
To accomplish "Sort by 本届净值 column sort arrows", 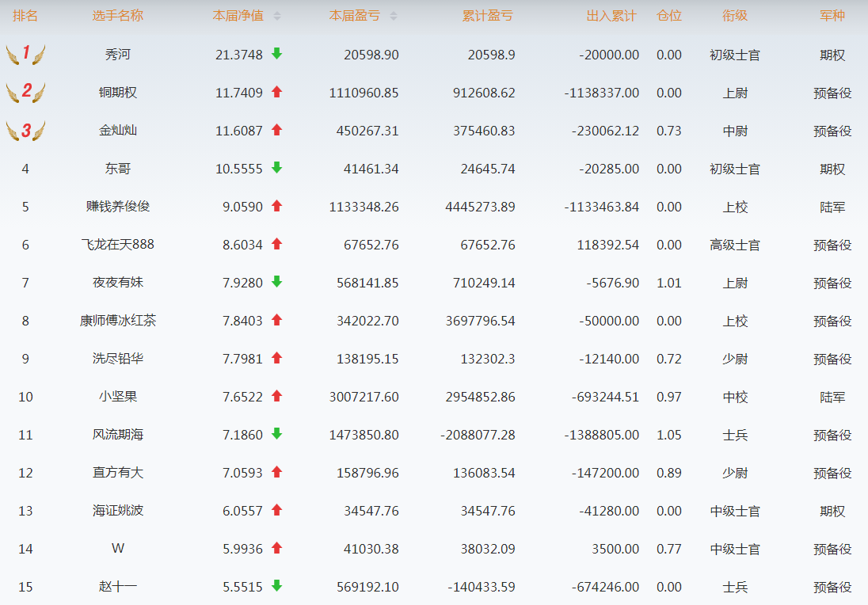I will pyautogui.click(x=277, y=16).
